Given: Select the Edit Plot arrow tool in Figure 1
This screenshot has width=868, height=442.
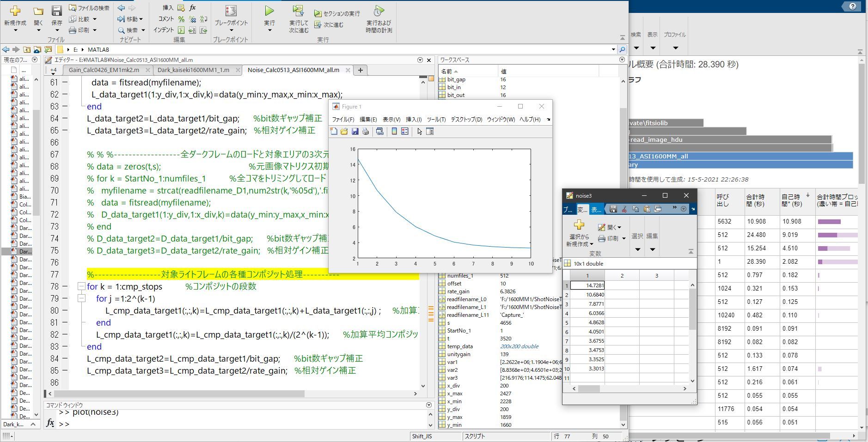Looking at the screenshot, I should pyautogui.click(x=419, y=132).
